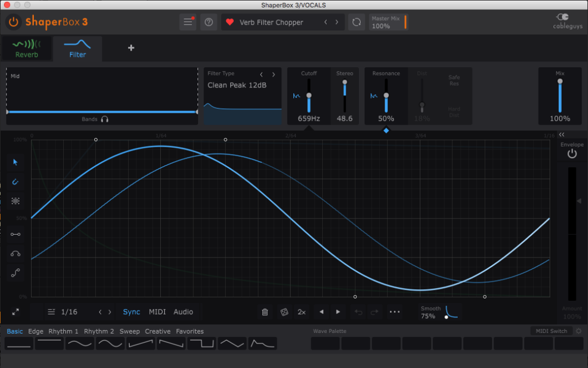The height and width of the screenshot is (368, 588).
Task: Go to next filter type arrow
Action: click(273, 74)
